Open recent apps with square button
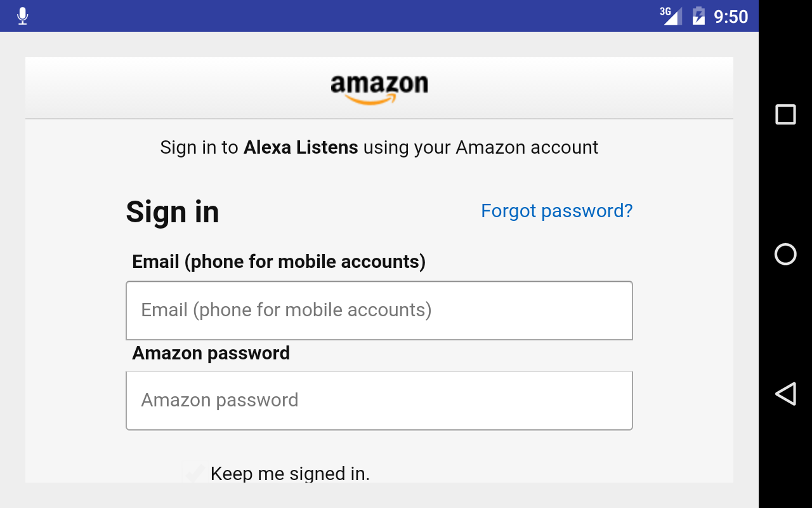The image size is (812, 508). pos(785,114)
